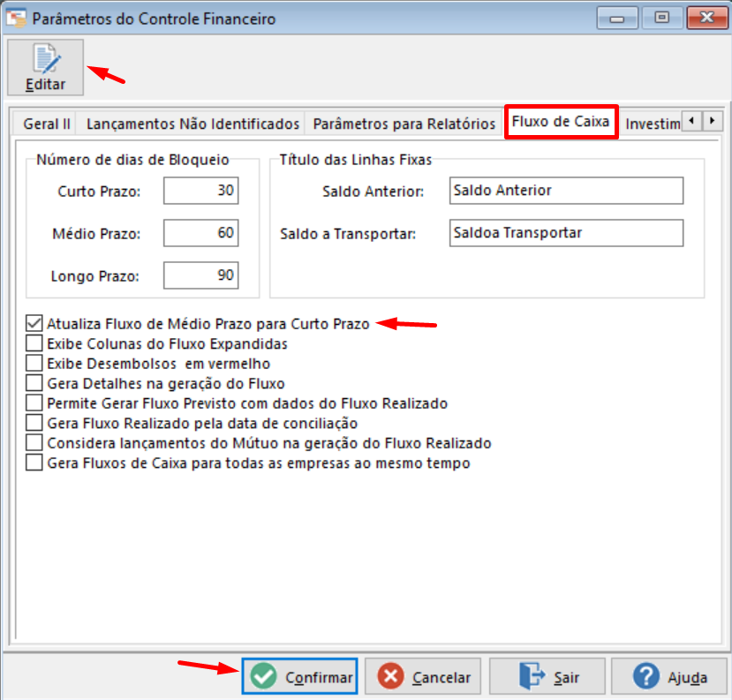Click the Longo Prazo days field
The width and height of the screenshot is (732, 700).
coord(200,275)
